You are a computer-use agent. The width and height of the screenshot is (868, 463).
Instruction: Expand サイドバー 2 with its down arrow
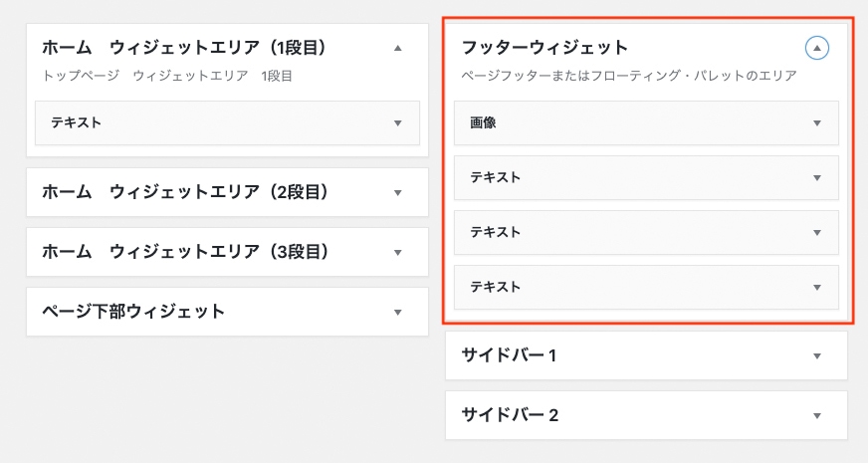816,416
